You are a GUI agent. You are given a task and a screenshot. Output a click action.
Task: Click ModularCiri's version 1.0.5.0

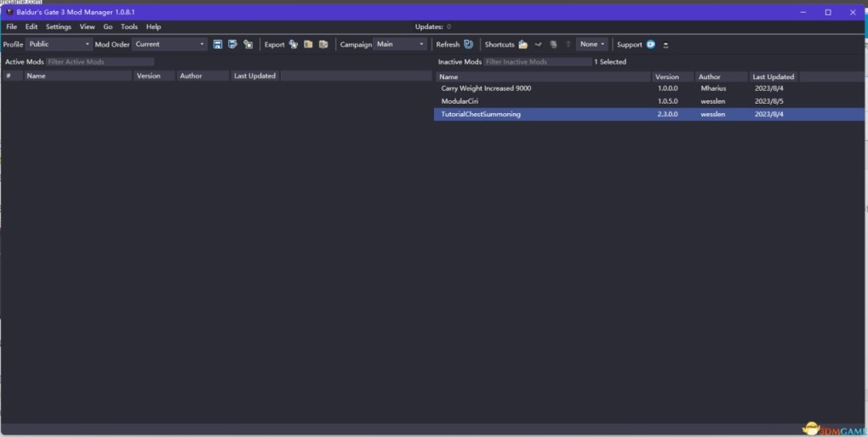(x=668, y=101)
